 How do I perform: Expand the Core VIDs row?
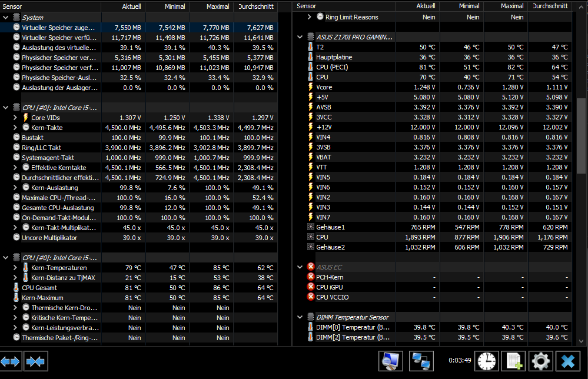pos(15,117)
